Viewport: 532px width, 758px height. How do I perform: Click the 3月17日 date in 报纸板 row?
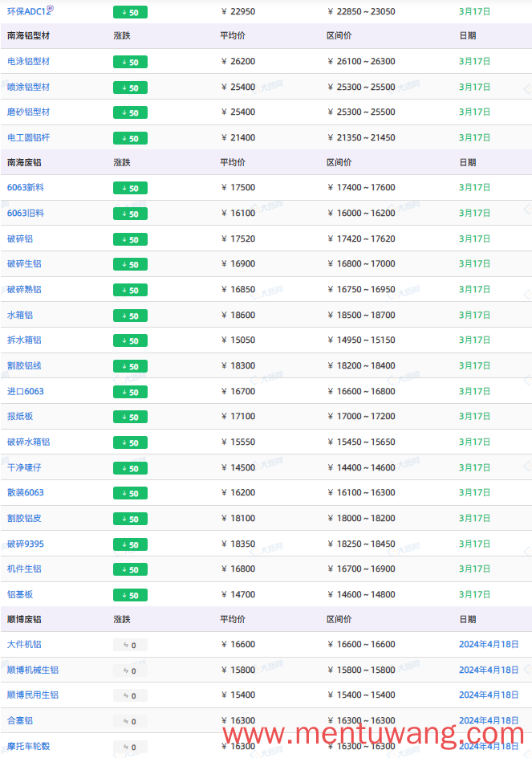[x=474, y=417]
